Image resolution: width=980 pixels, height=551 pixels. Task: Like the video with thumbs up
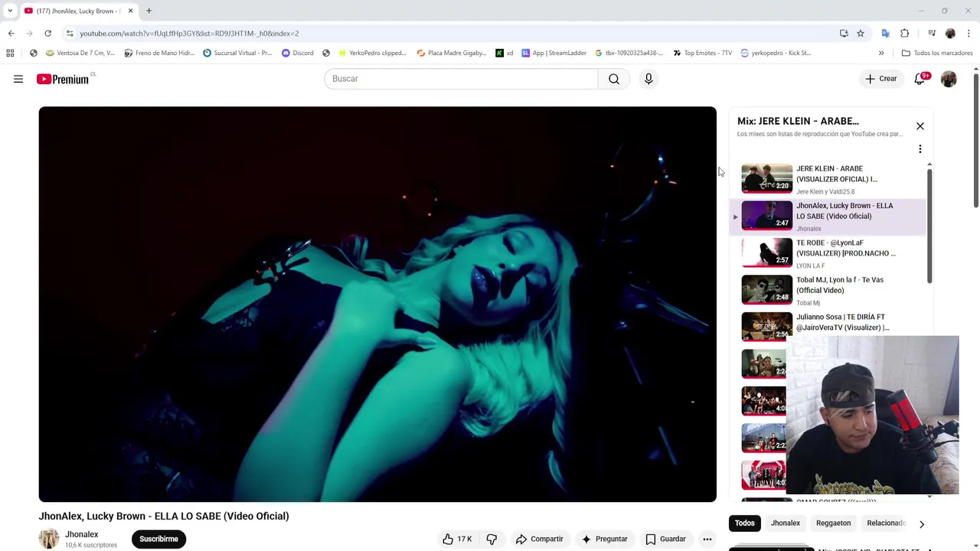(456, 539)
